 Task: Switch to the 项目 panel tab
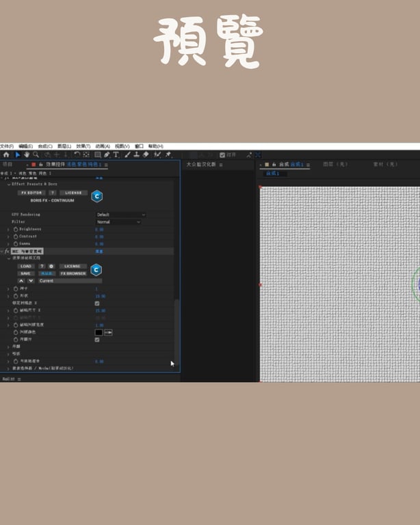click(x=8, y=164)
